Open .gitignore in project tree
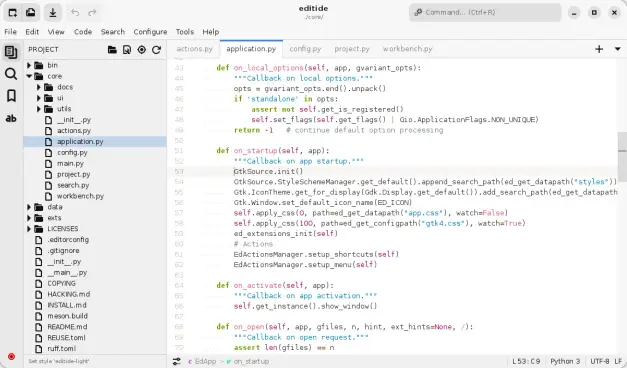Image resolution: width=627 pixels, height=368 pixels. point(63,251)
